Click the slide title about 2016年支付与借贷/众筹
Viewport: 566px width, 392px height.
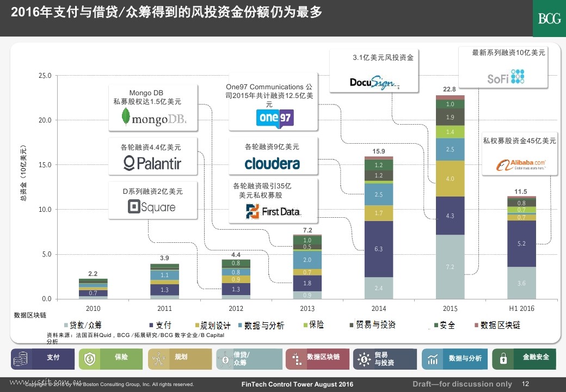click(x=167, y=12)
